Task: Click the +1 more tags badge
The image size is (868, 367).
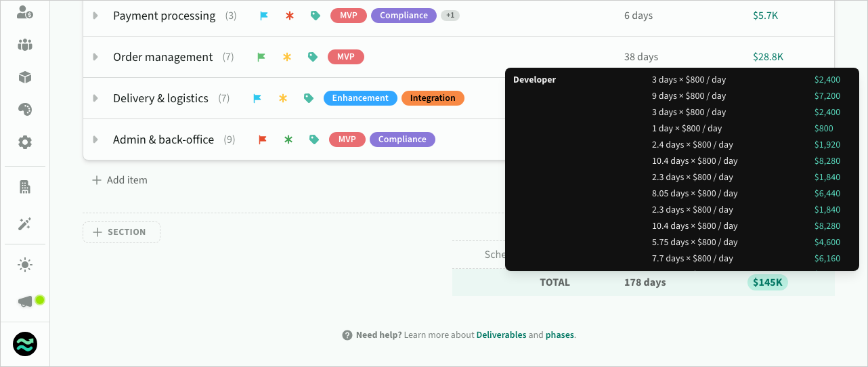Action: click(450, 16)
